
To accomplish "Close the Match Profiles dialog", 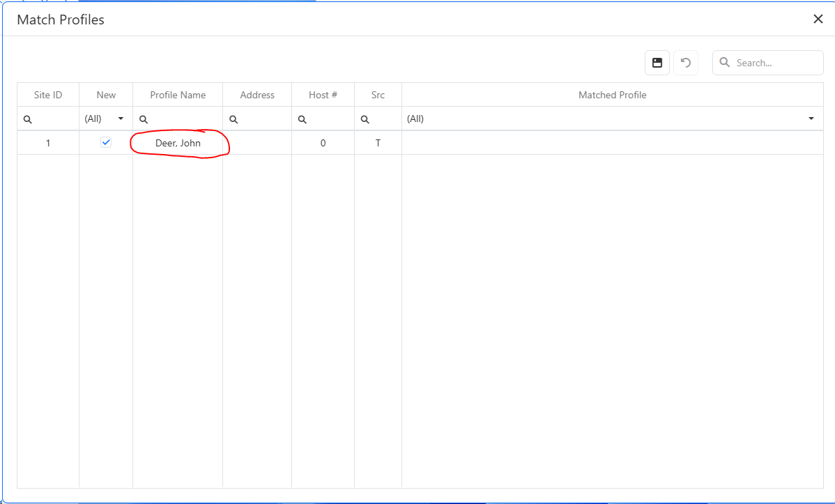I will [818, 20].
